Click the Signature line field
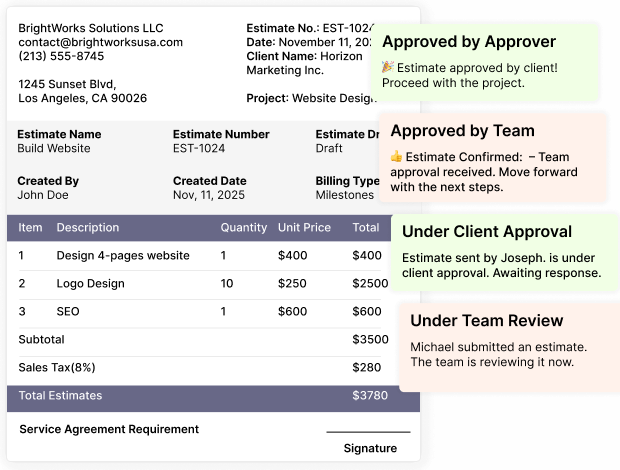 pos(368,434)
